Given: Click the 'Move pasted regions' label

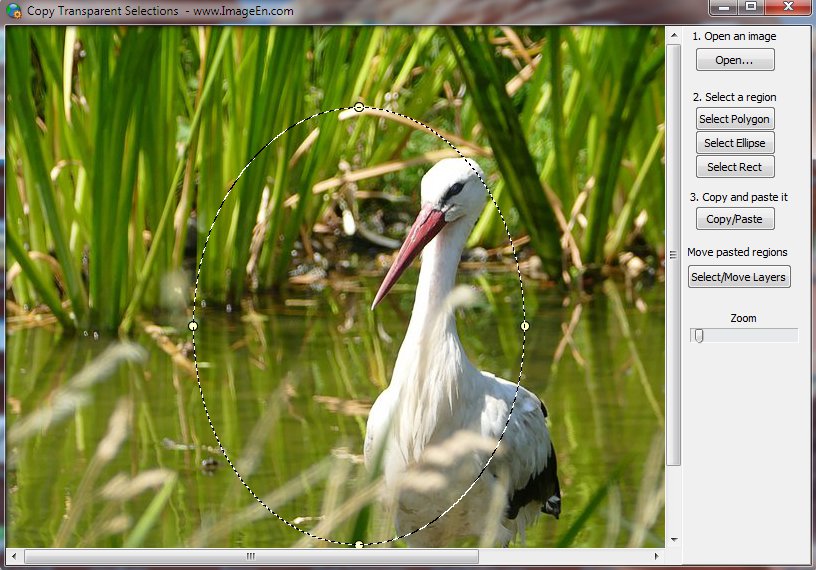Looking at the screenshot, I should point(737,252).
